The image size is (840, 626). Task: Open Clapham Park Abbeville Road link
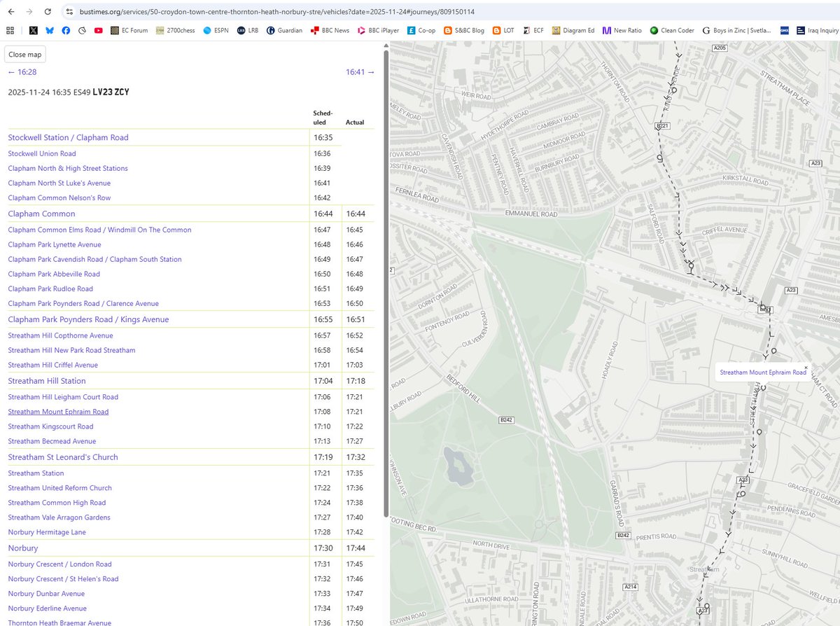click(54, 274)
